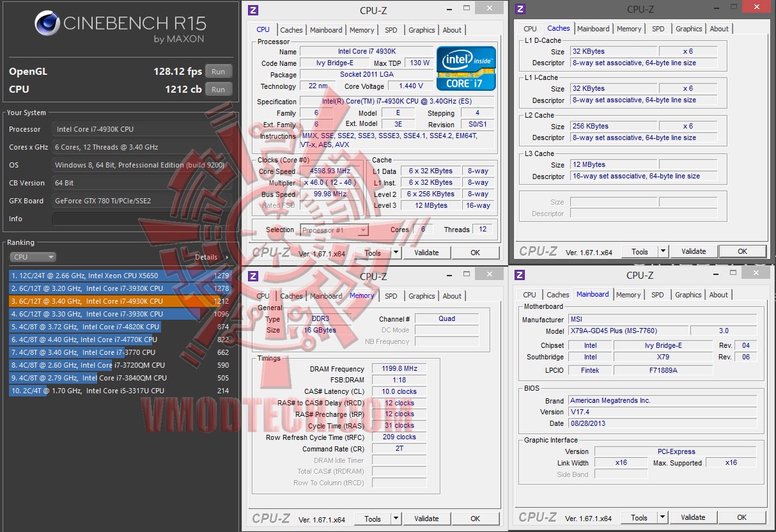This screenshot has height=532, width=776.
Task: Switch to Memory tab in the CPU-Z Caches window
Action: (629, 29)
